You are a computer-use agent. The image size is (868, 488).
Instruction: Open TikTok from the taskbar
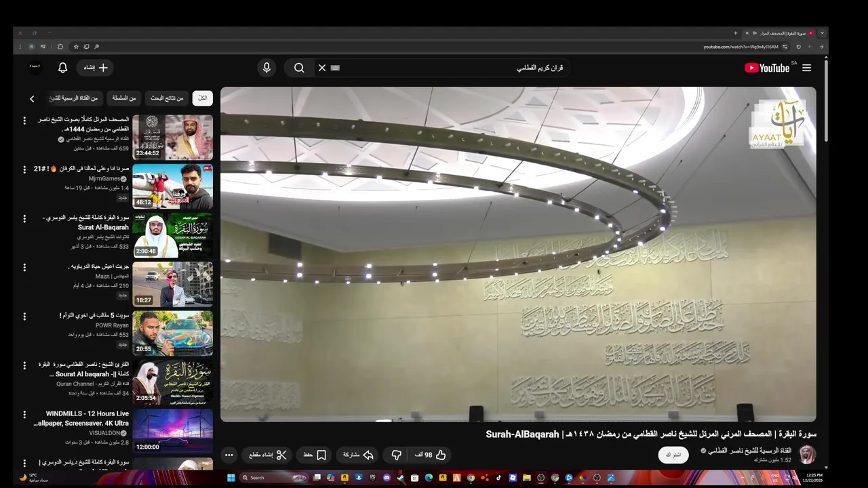pyautogui.click(x=498, y=477)
